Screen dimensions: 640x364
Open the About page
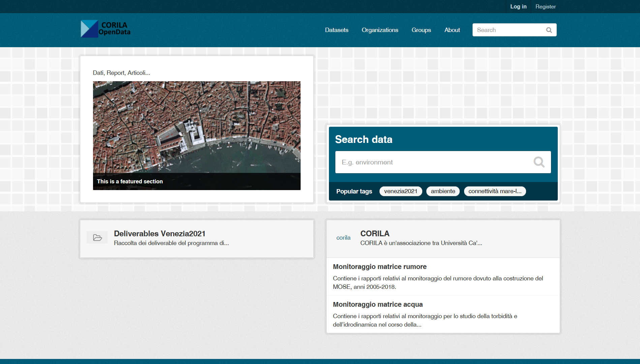click(452, 30)
